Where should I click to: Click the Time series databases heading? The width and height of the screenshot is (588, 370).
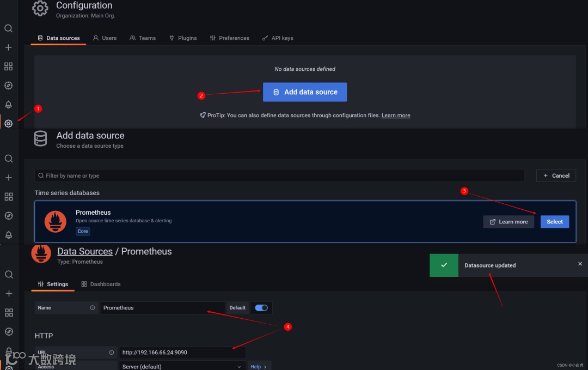67,193
